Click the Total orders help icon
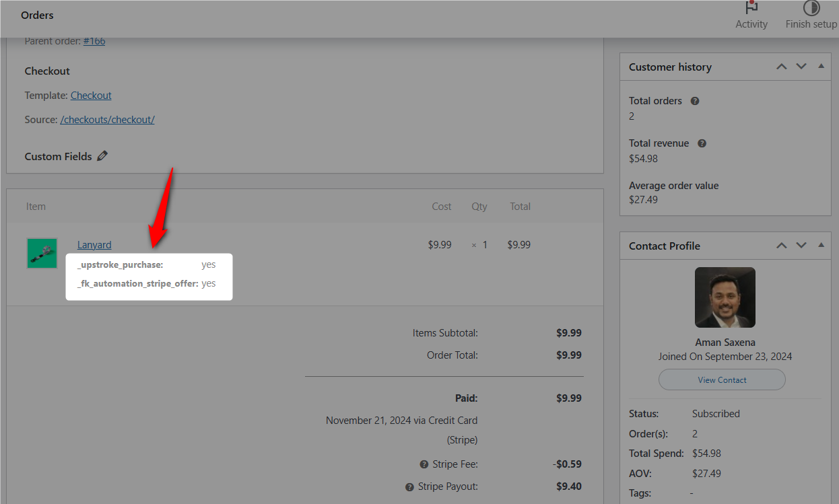Screen dimensions: 839x504 pos(695,101)
